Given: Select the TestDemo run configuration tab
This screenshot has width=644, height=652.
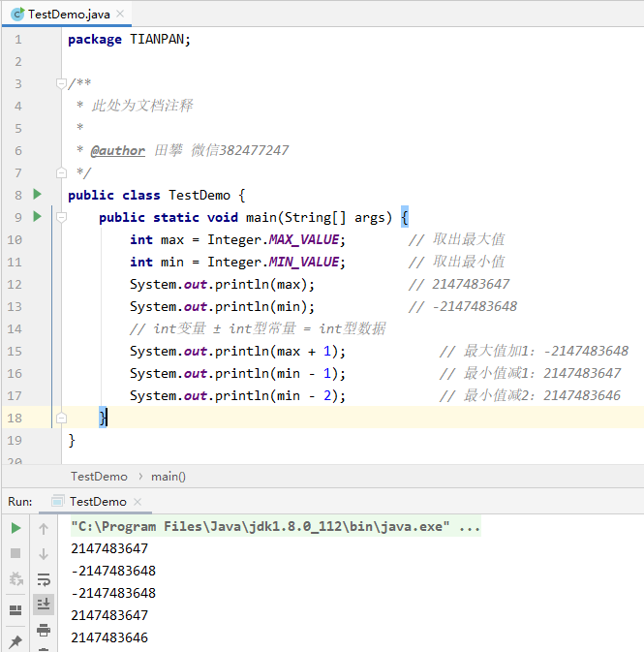Looking at the screenshot, I should 98,502.
